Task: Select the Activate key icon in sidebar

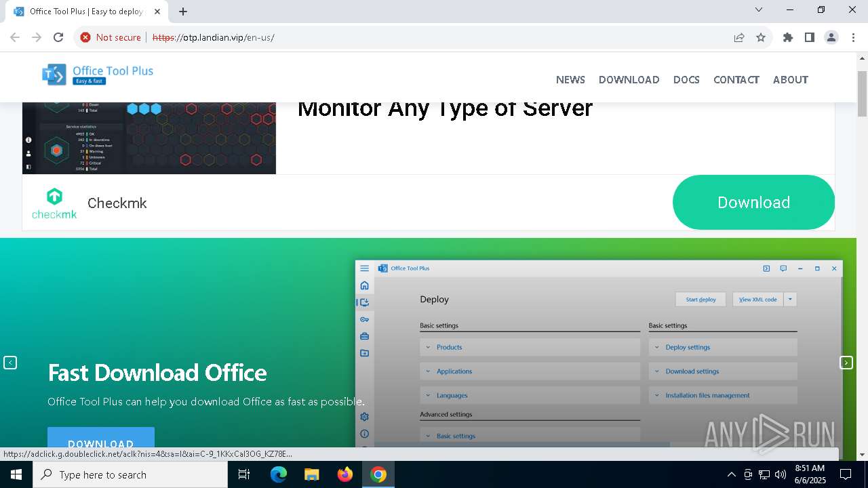Action: coord(364,319)
